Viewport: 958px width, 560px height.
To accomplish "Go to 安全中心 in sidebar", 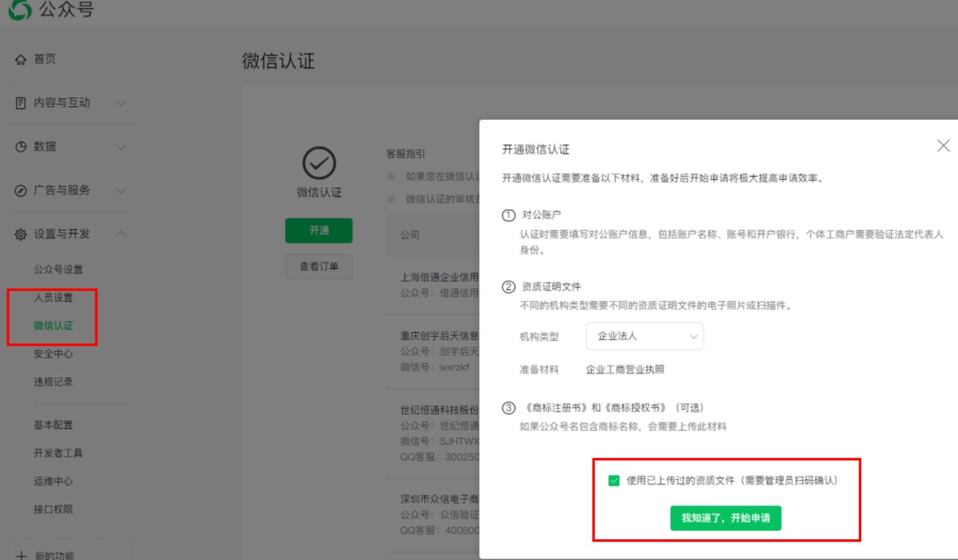I will tap(53, 354).
